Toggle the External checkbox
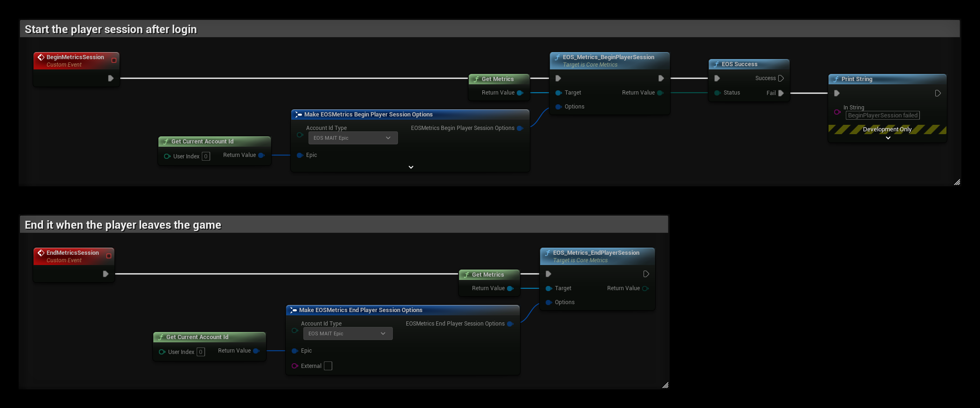Viewport: 980px width, 408px height. pyautogui.click(x=328, y=366)
